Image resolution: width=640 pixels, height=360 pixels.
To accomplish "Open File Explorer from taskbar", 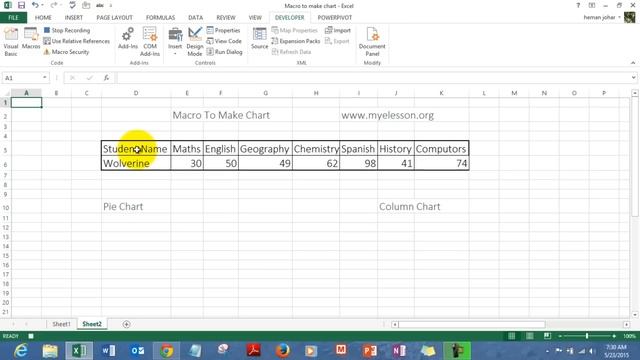I will click(x=50, y=351).
